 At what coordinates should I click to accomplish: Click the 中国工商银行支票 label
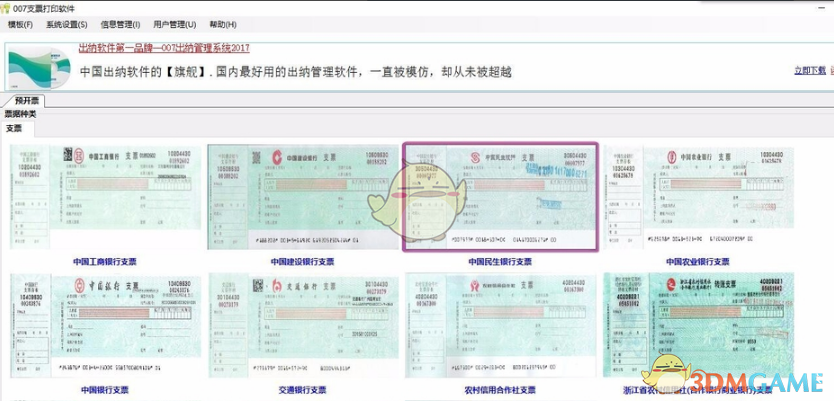[105, 262]
